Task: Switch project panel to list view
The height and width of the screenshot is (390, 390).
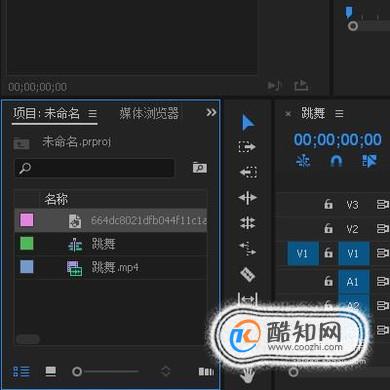Action: (21, 371)
